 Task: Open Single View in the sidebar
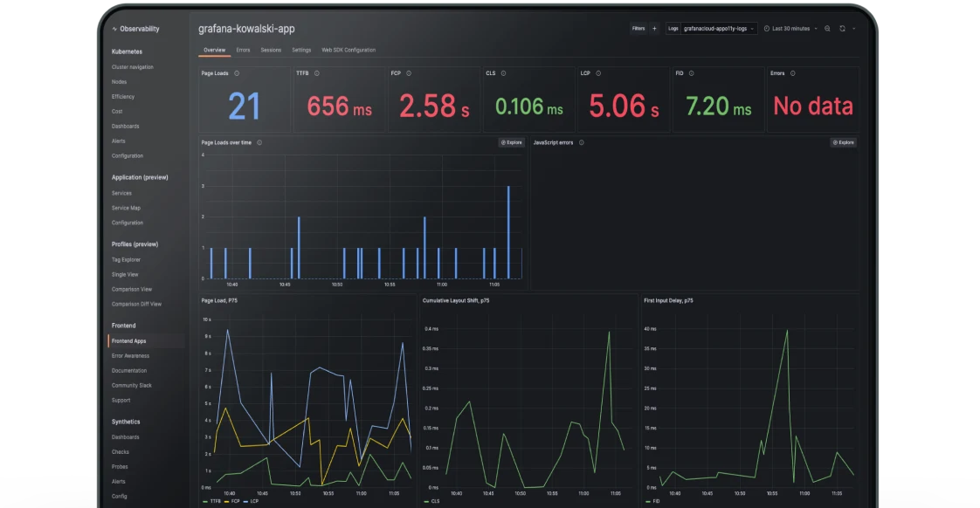pyautogui.click(x=125, y=274)
